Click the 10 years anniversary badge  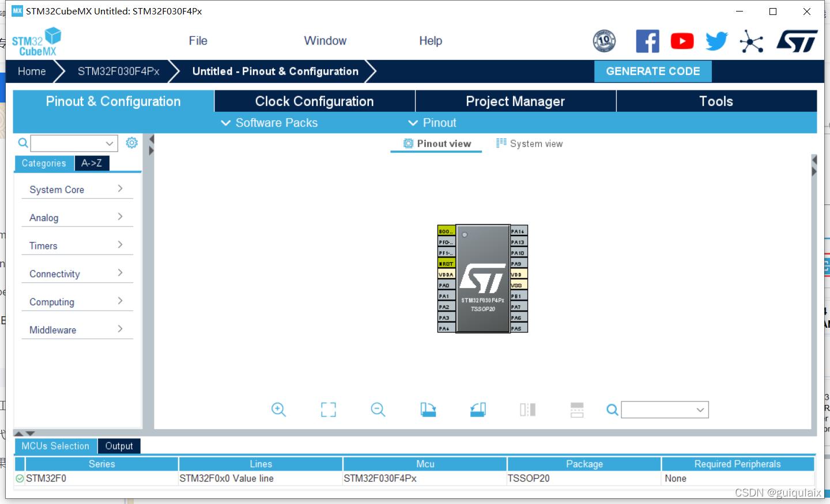tap(604, 41)
